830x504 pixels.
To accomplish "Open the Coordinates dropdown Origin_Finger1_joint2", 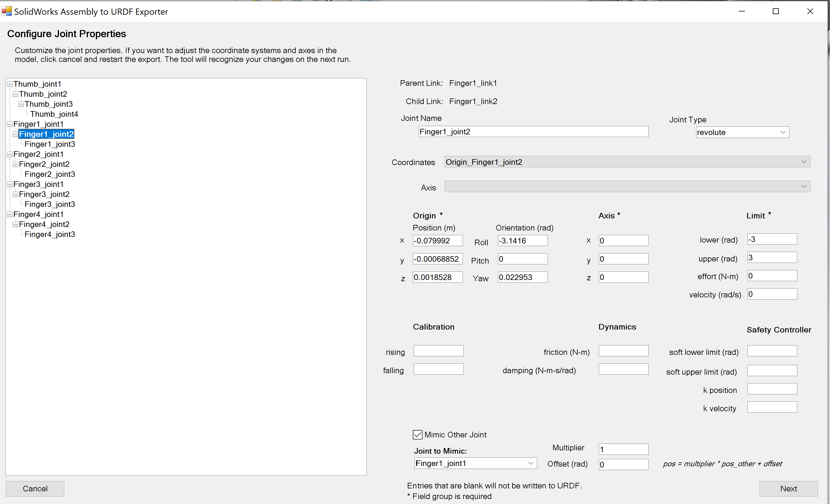I will click(x=627, y=162).
